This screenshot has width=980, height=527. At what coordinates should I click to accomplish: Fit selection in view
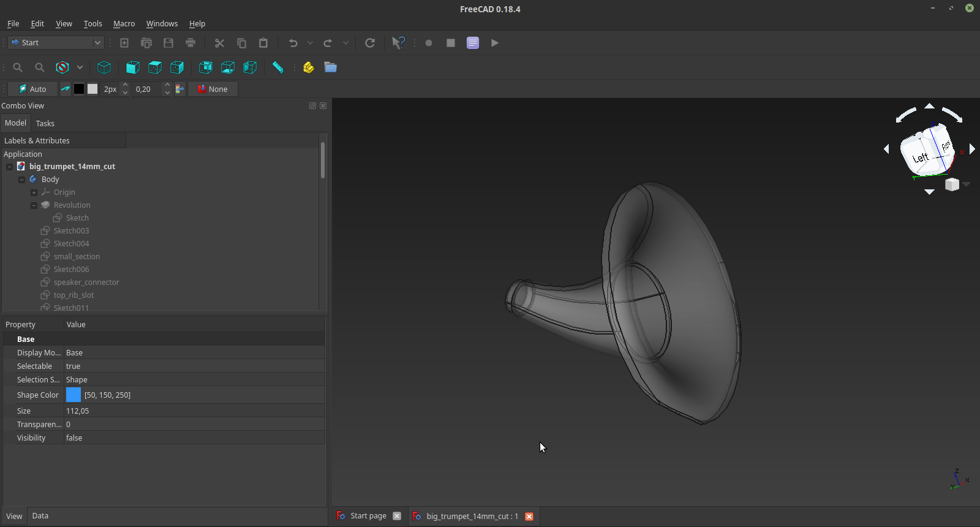click(x=40, y=67)
